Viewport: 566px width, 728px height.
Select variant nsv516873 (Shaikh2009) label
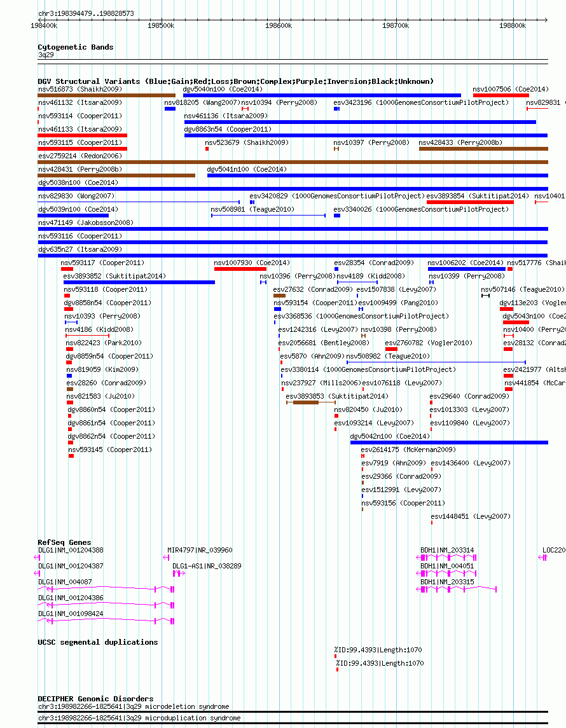point(80,89)
